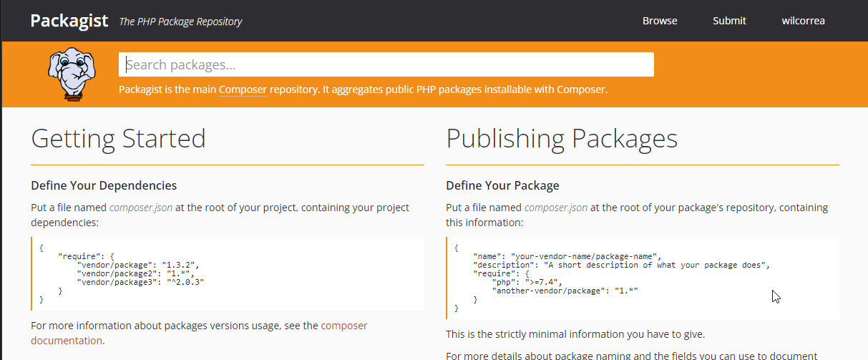
Task: Click the Getting Started heading
Action: tap(118, 138)
